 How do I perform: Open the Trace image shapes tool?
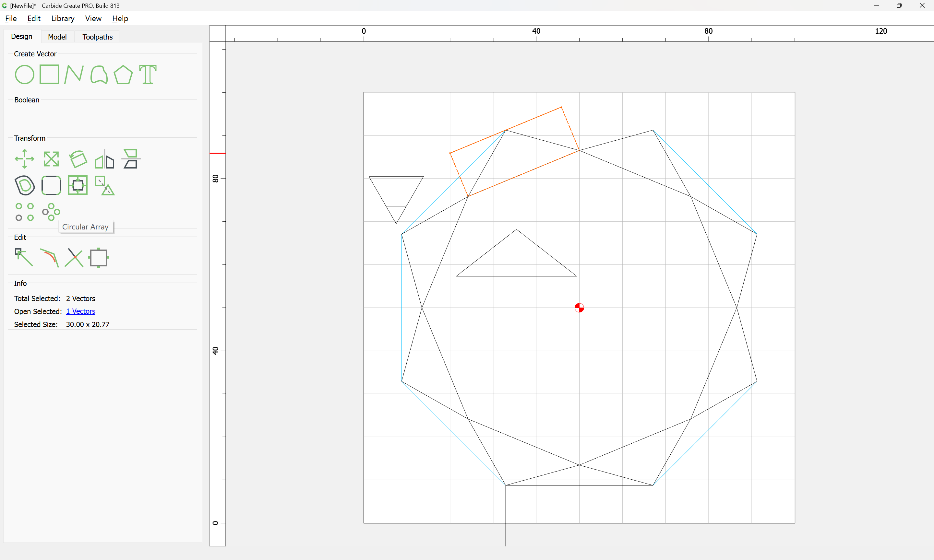104,185
